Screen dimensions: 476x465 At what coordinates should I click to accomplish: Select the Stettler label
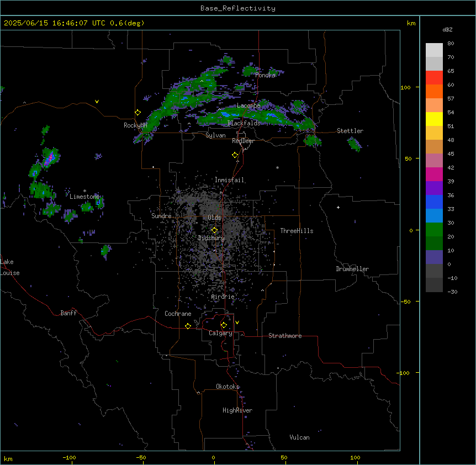tap(350, 131)
